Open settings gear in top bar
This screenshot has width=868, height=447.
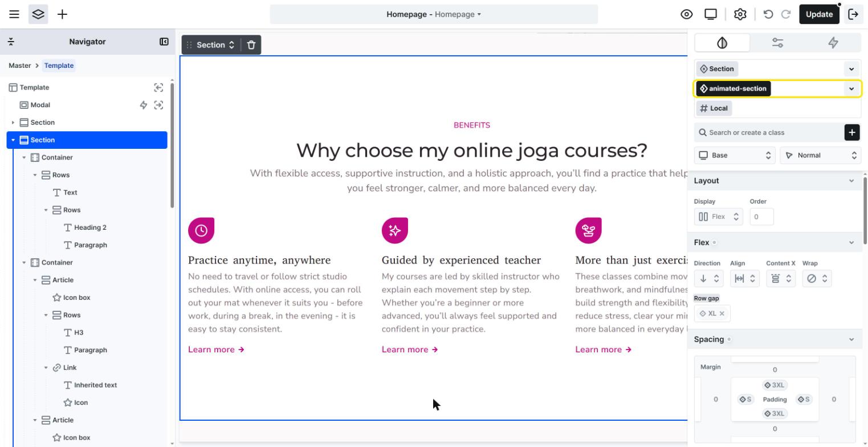coord(740,14)
